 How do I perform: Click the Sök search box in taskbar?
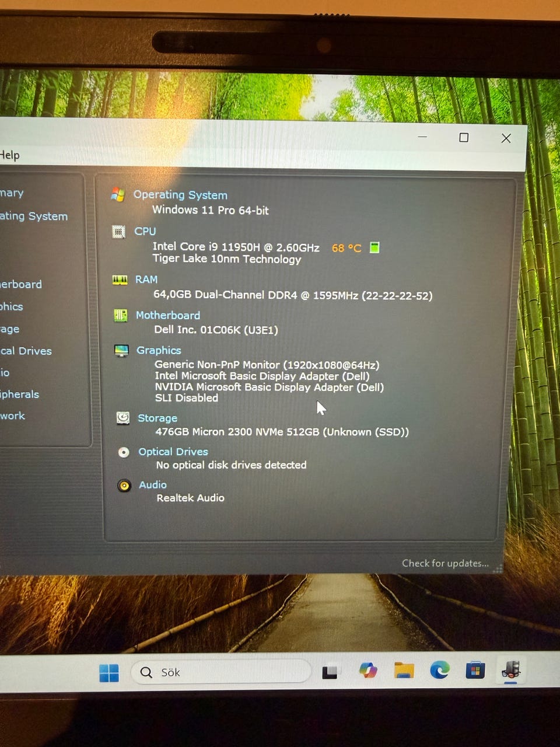(222, 672)
